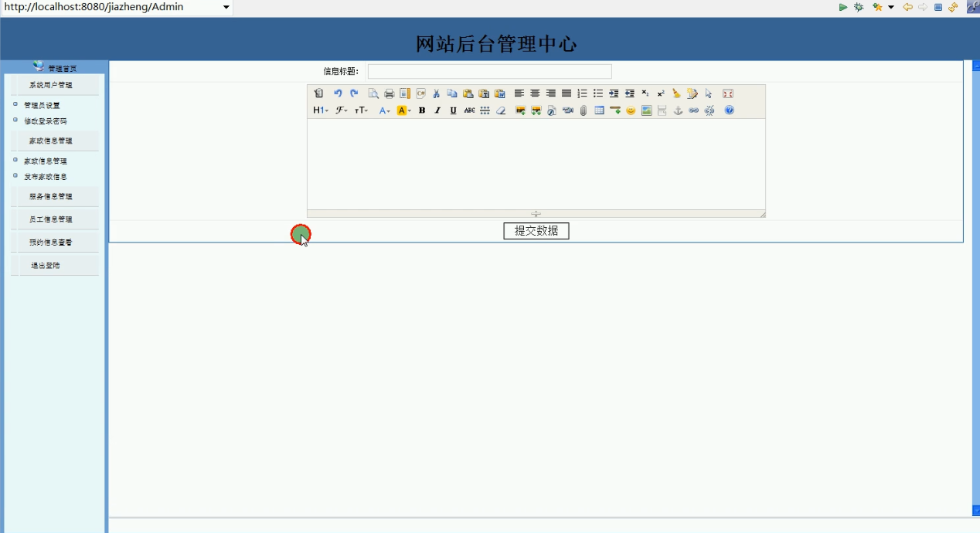Viewport: 980px width, 533px height.
Task: Click the 修改登录密码 link
Action: pos(45,121)
